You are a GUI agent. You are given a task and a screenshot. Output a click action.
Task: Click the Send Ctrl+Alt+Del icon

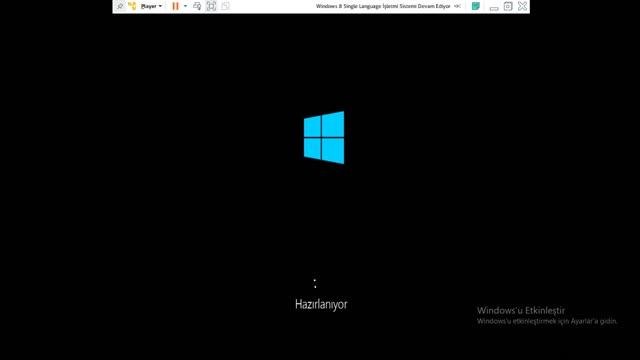[197, 6]
